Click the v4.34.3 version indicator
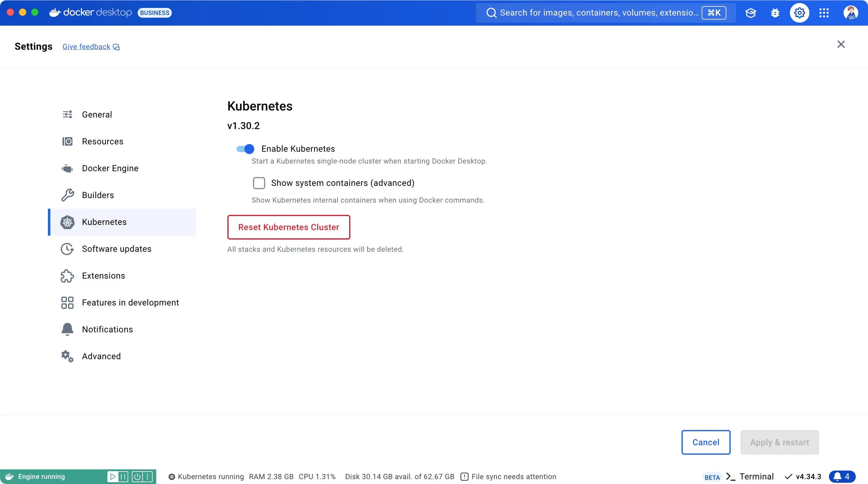 click(x=803, y=477)
